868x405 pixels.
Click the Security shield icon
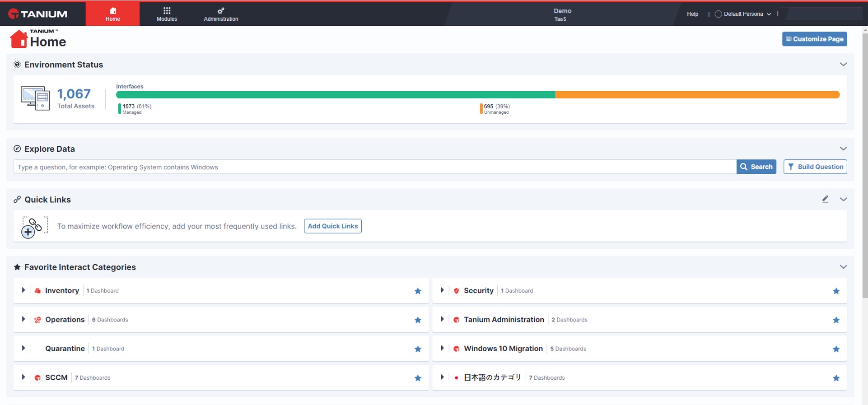click(x=456, y=291)
